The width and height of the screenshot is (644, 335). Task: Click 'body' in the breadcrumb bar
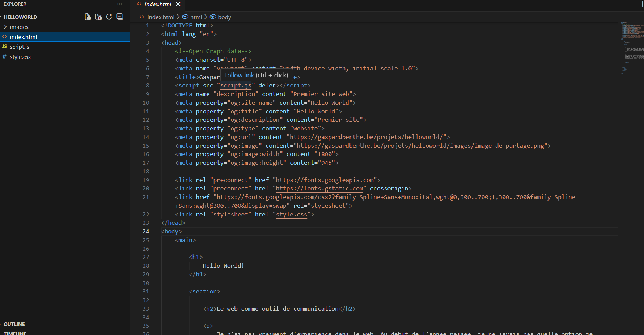pyautogui.click(x=224, y=17)
